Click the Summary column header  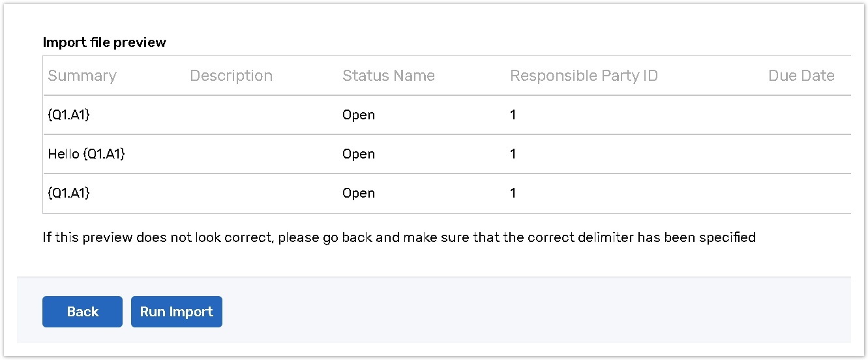tap(82, 76)
